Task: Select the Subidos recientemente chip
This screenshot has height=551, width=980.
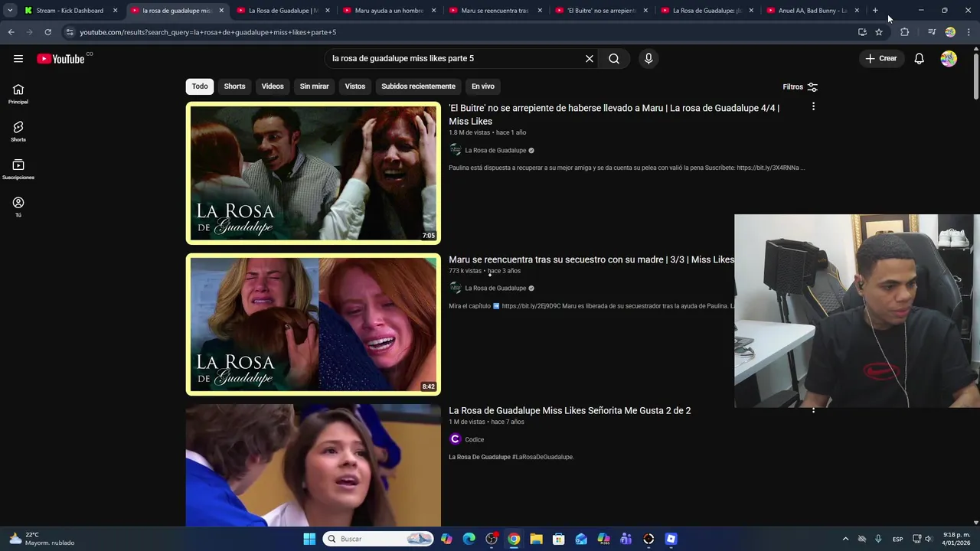Action: pyautogui.click(x=418, y=86)
